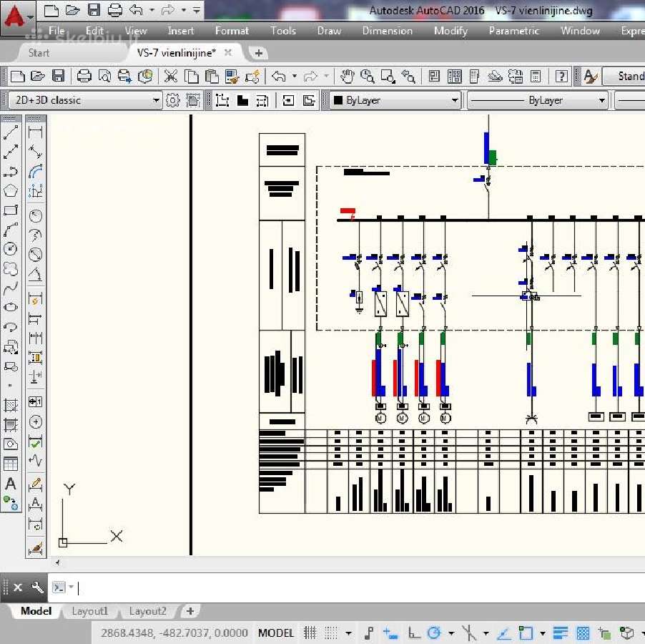
Task: Switch to the Start tab
Action: [39, 53]
